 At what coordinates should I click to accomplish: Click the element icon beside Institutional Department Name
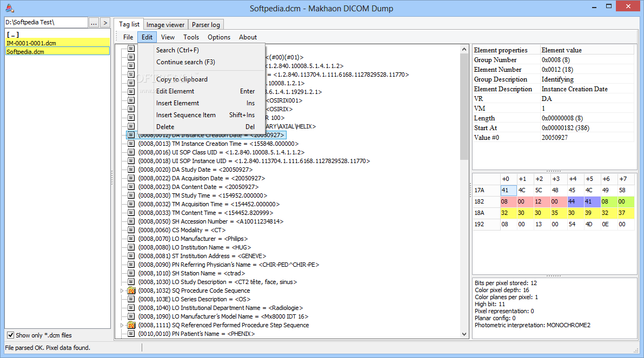pos(131,307)
